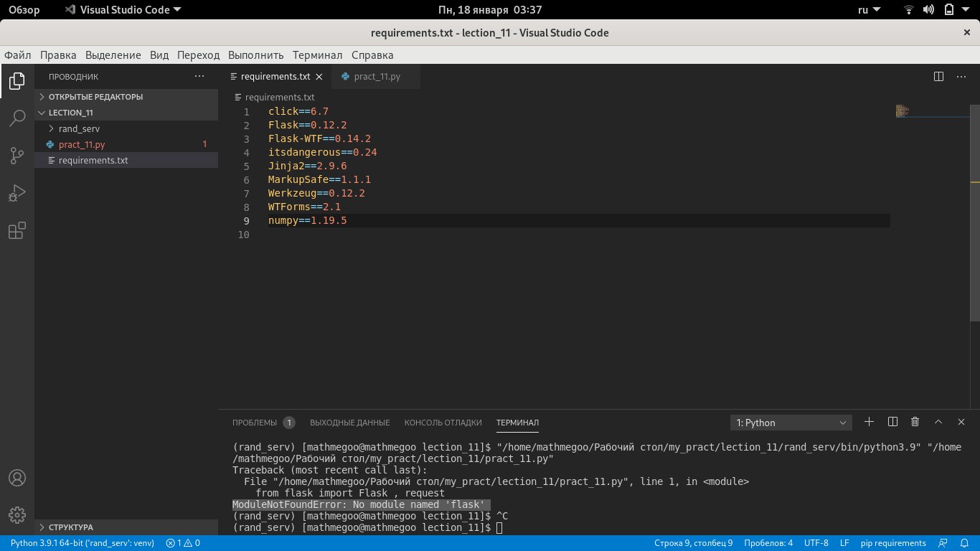The width and height of the screenshot is (980, 551).
Task: Maximize the panel with up chevron
Action: point(938,422)
